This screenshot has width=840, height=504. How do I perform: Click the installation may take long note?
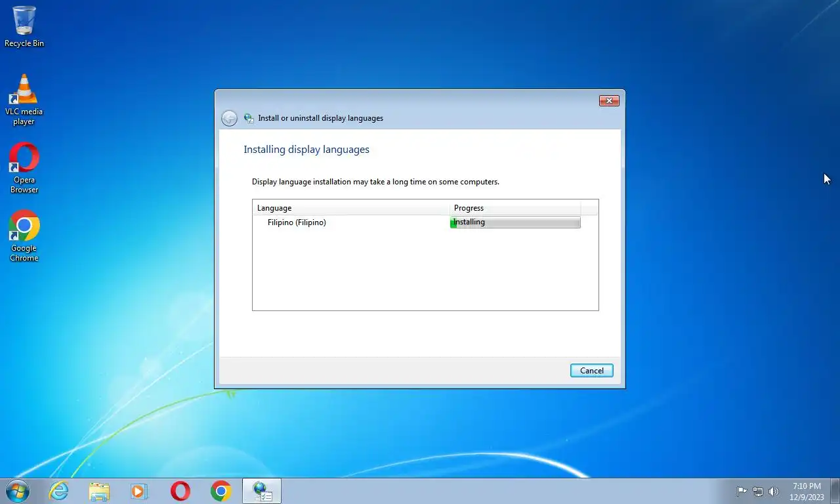pyautogui.click(x=375, y=182)
